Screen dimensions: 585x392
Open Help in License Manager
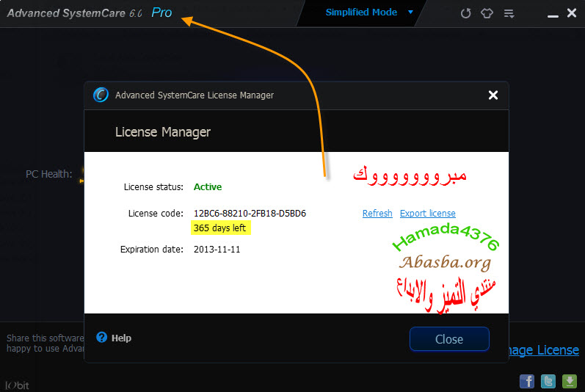tap(121, 338)
